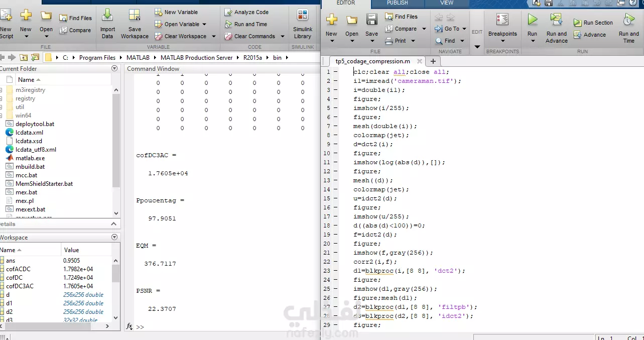The image size is (644, 340).
Task: Click 'R2015a' path segment
Action: 253,57
